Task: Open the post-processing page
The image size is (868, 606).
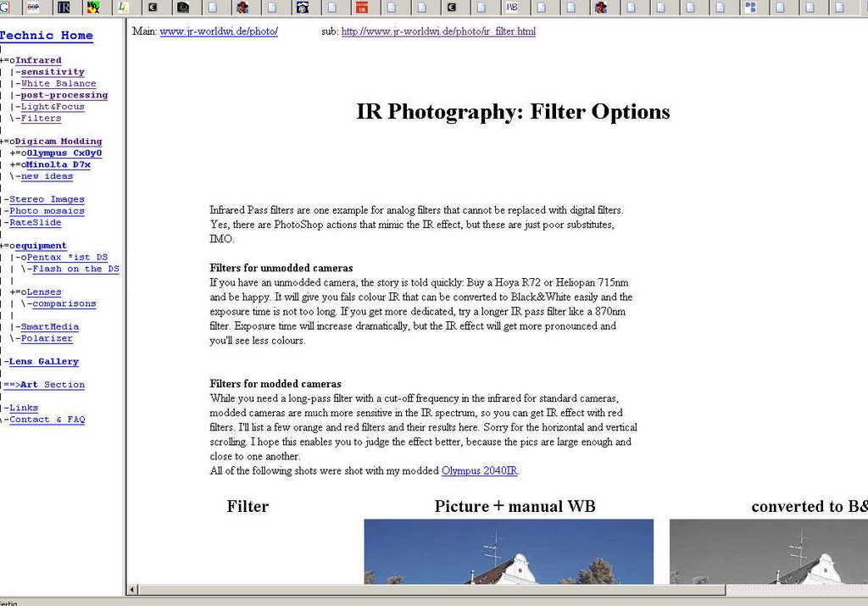Action: (x=64, y=95)
